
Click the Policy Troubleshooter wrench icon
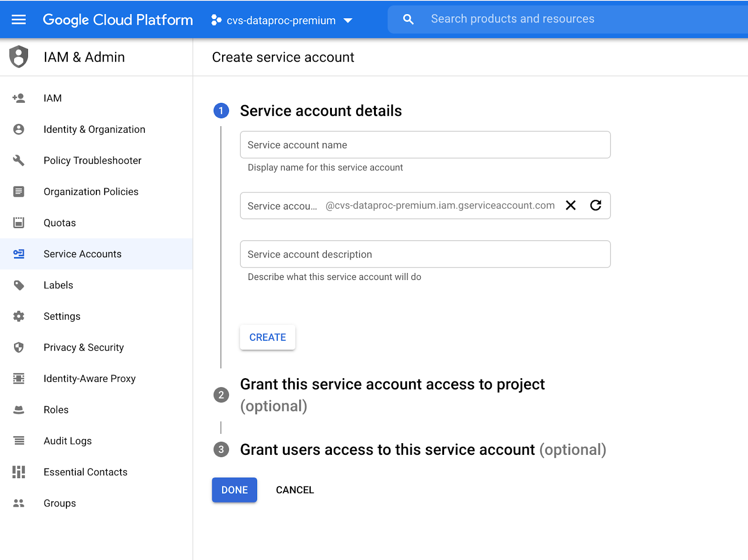coord(19,160)
